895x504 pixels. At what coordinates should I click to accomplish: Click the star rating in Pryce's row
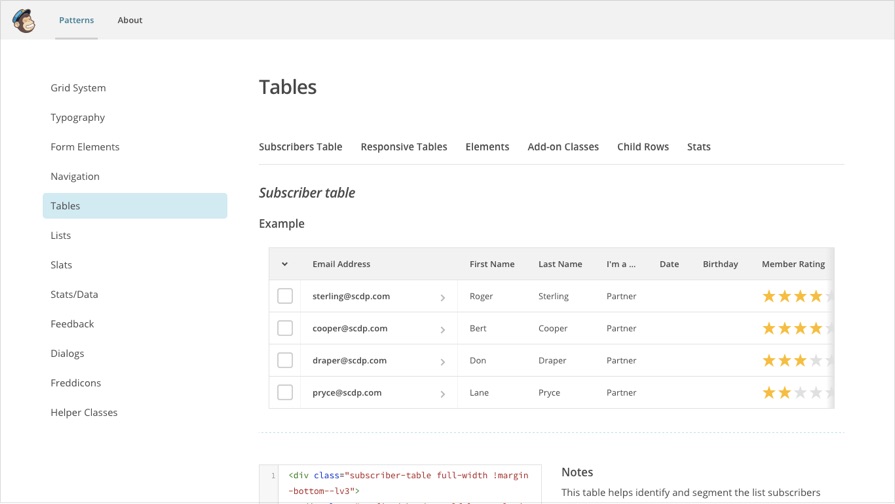pos(797,393)
